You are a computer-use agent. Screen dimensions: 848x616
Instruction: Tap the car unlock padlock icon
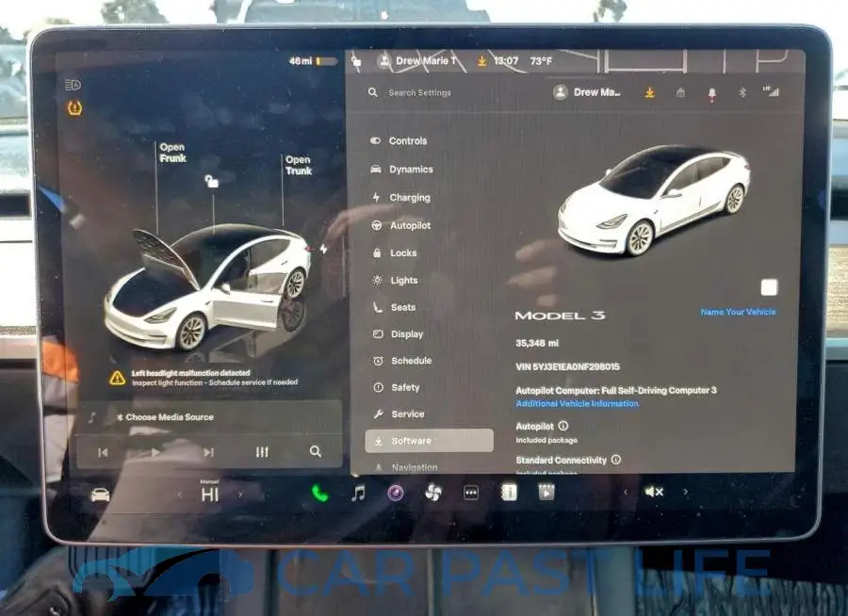click(211, 181)
